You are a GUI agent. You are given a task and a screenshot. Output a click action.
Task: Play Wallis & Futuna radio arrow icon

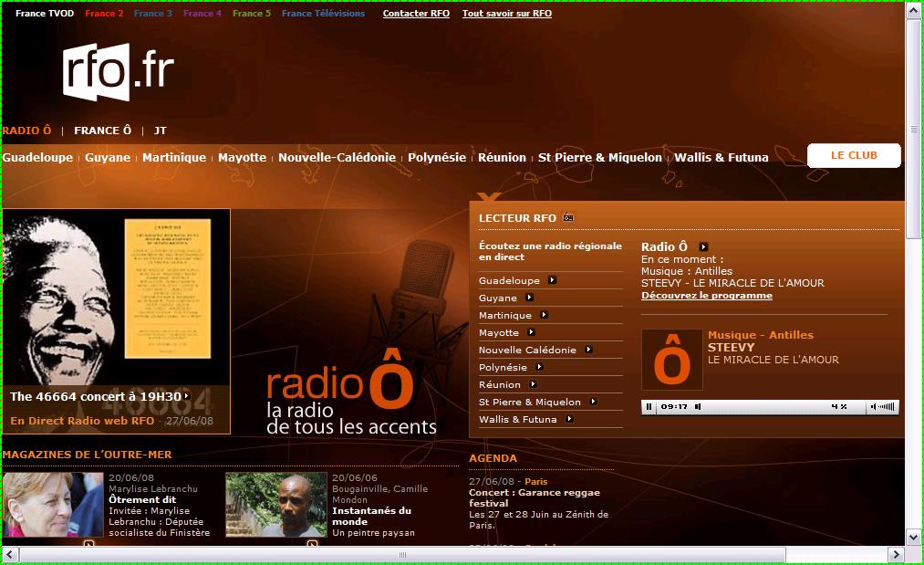[x=568, y=419]
